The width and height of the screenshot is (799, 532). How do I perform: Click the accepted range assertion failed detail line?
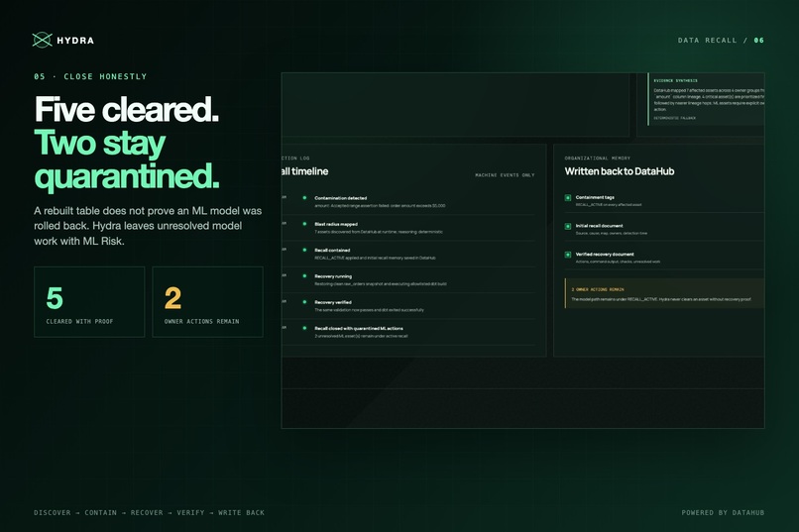click(x=380, y=206)
